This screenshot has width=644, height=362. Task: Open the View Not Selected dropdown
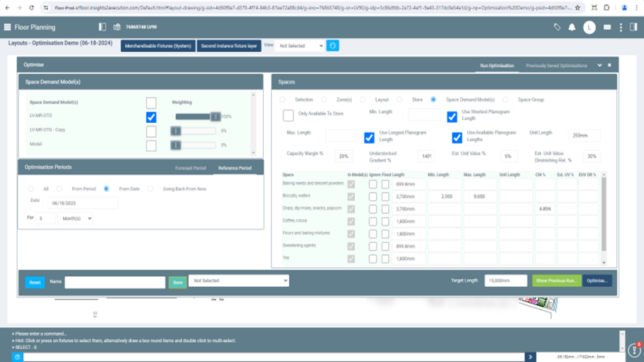pos(300,46)
